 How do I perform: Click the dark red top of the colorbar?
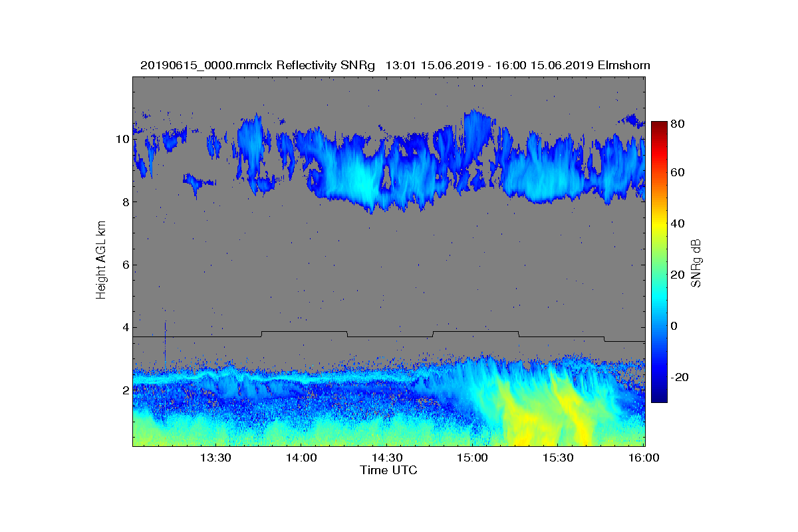tap(658, 125)
